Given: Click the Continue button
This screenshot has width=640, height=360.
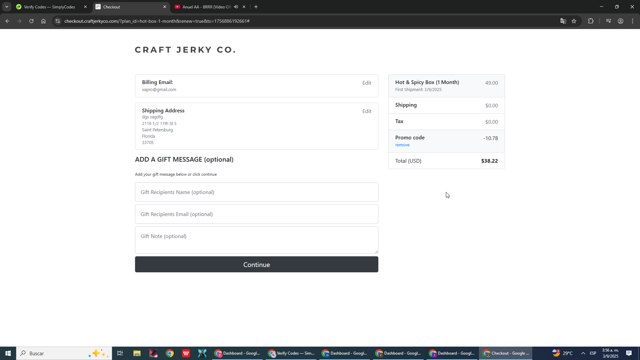Looking at the screenshot, I should [256, 264].
